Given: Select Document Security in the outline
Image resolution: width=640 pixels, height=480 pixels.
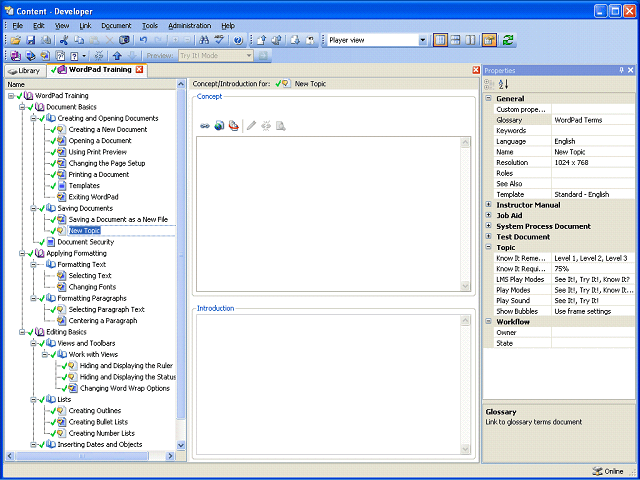Looking at the screenshot, I should (x=86, y=242).
